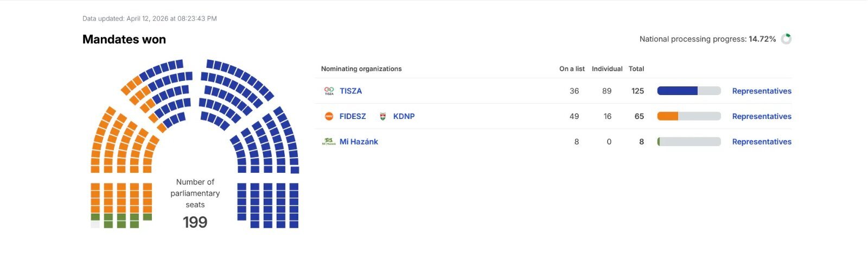This screenshot has height=276, width=868.
Task: Click the orange FIDESZ party logo
Action: [x=329, y=116]
